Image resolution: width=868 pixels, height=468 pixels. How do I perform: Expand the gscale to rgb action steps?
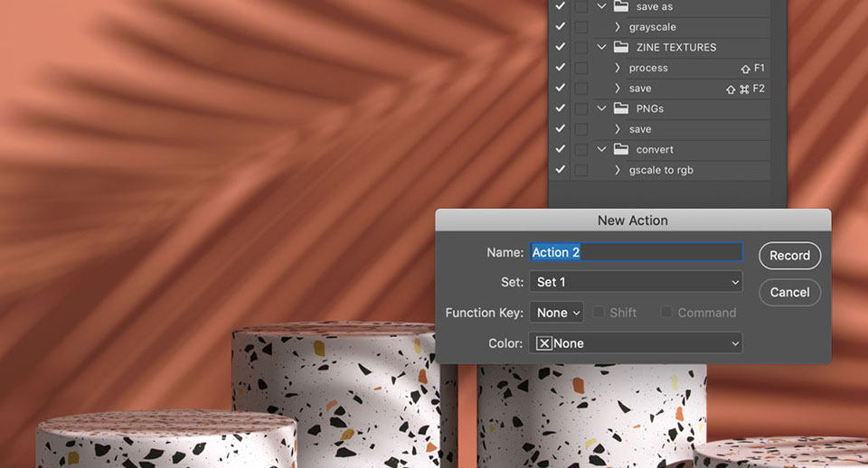click(618, 170)
